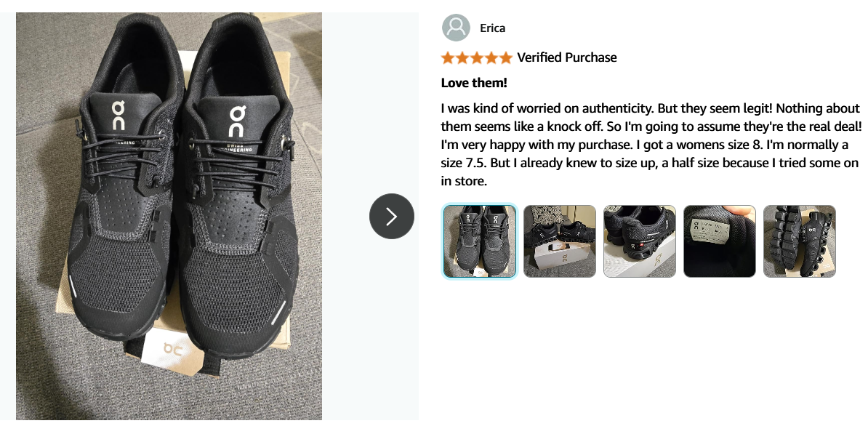Click Erica's profile avatar icon

coord(456,28)
